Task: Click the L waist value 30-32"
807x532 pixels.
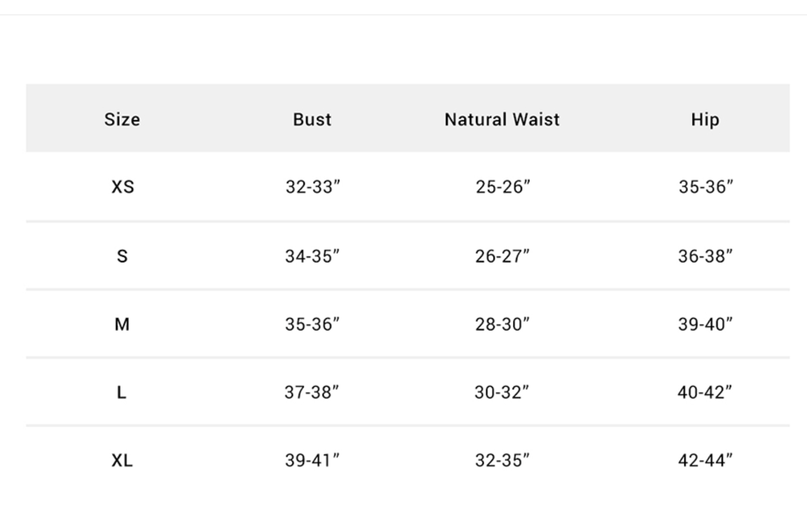Action: coord(502,392)
